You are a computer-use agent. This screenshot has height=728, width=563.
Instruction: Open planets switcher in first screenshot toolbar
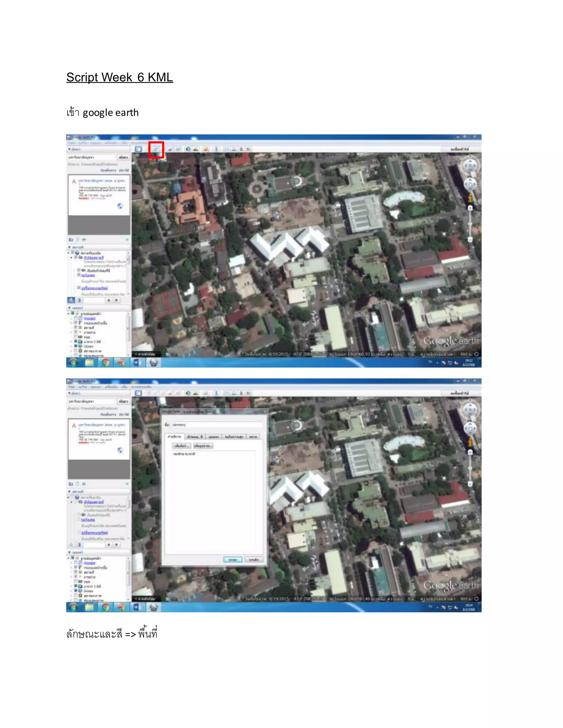pyautogui.click(x=206, y=149)
